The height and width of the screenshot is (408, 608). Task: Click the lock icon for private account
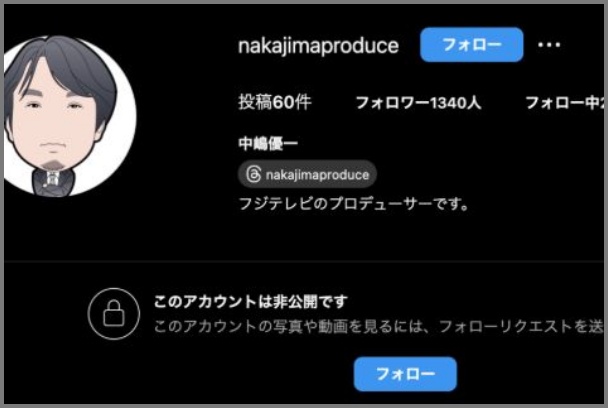click(x=114, y=313)
